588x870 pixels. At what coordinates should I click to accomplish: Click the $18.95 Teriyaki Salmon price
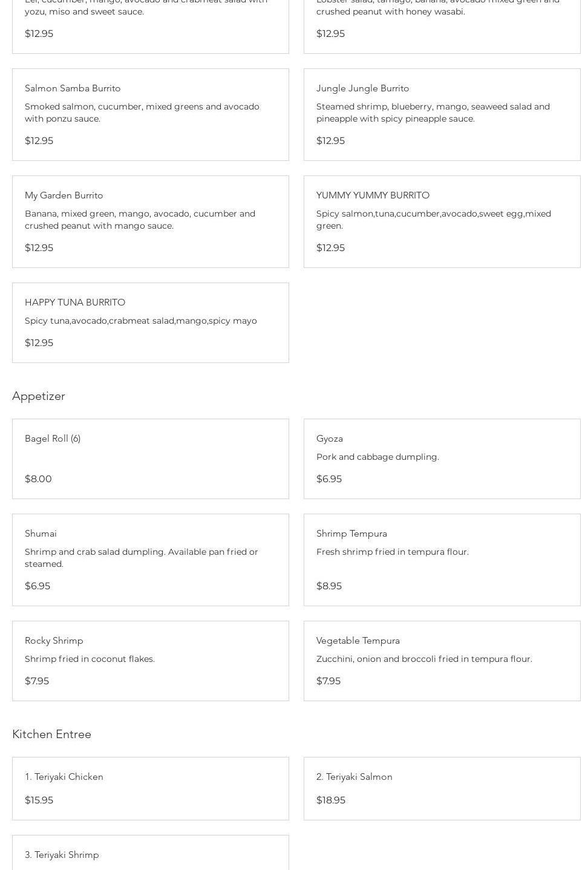pyautogui.click(x=331, y=800)
